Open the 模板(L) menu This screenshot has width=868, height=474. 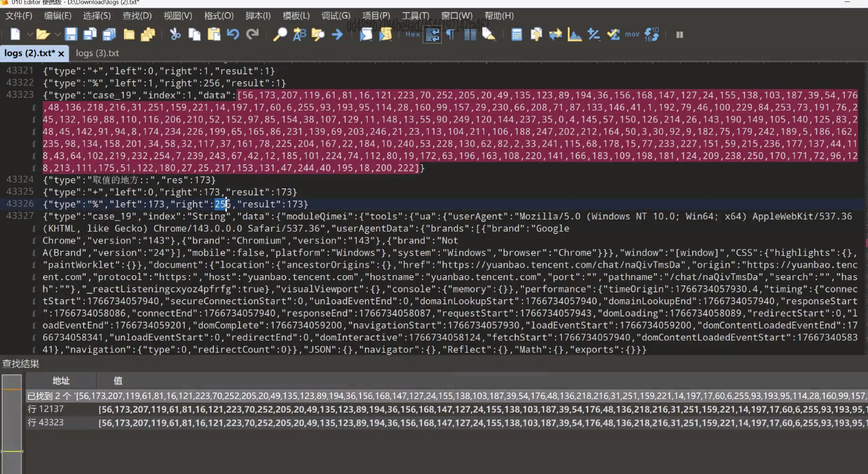(296, 16)
